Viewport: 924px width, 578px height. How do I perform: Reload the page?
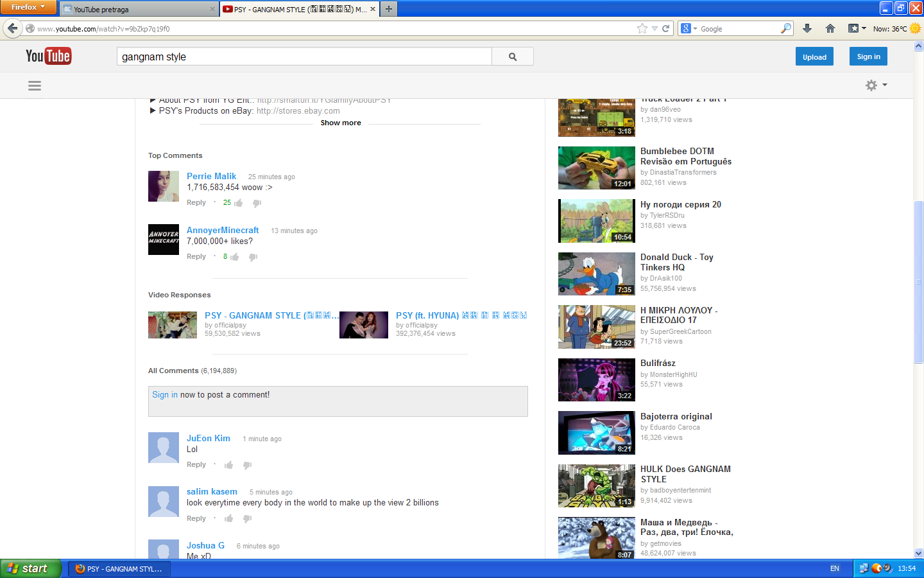(x=666, y=28)
